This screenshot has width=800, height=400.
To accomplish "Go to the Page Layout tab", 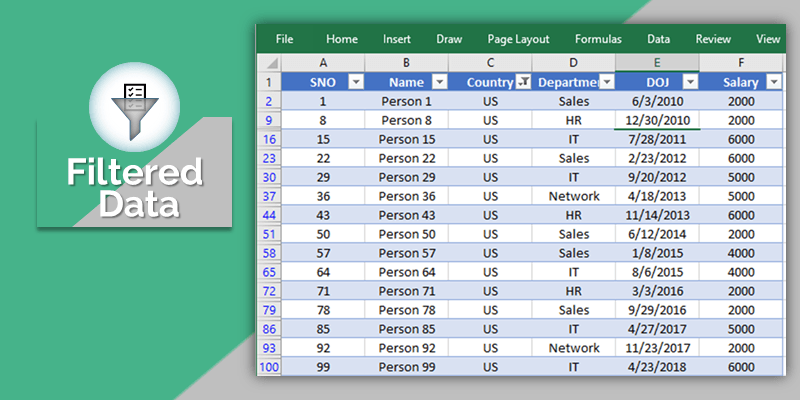I will [x=518, y=39].
